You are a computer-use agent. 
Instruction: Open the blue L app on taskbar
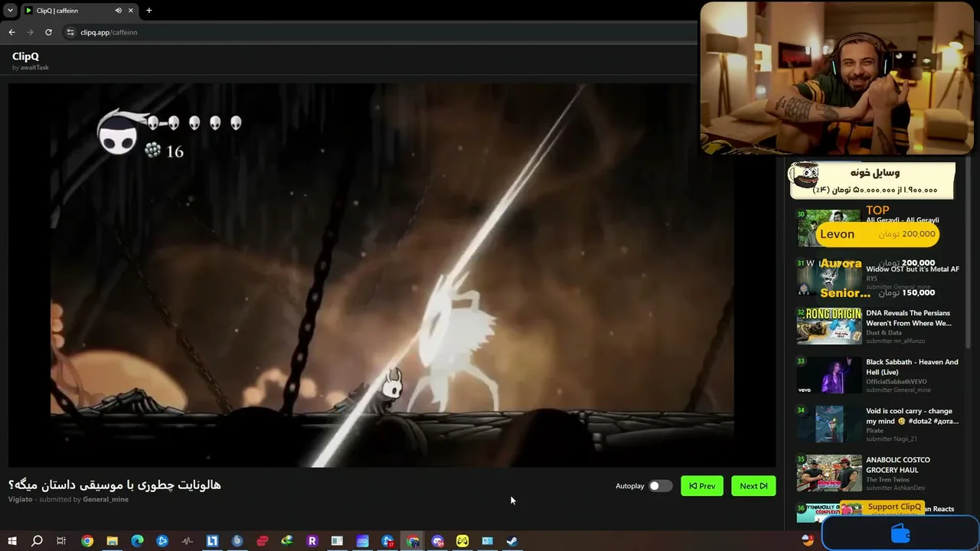213,541
